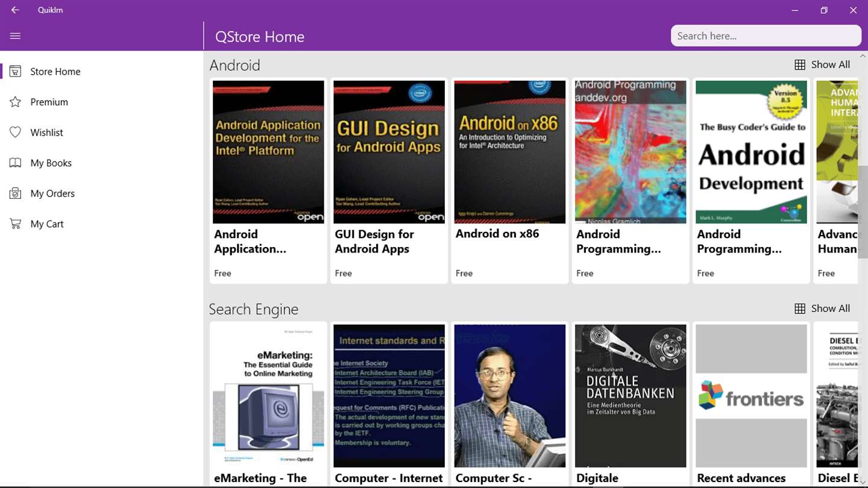Open the Internet standards book cover
868x488 pixels.
389,396
